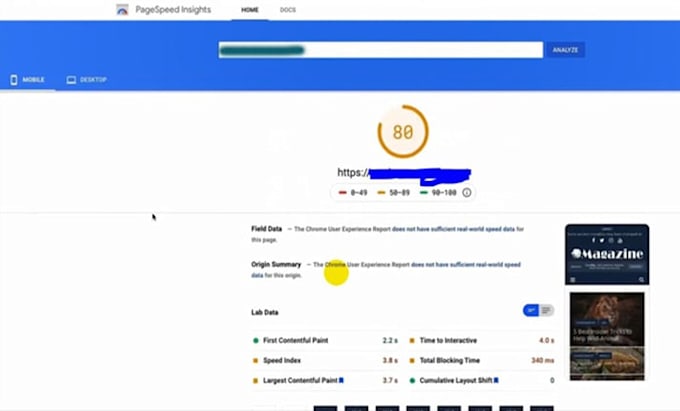
Task: Click the orange Total Blocking Time status square
Action: [412, 360]
